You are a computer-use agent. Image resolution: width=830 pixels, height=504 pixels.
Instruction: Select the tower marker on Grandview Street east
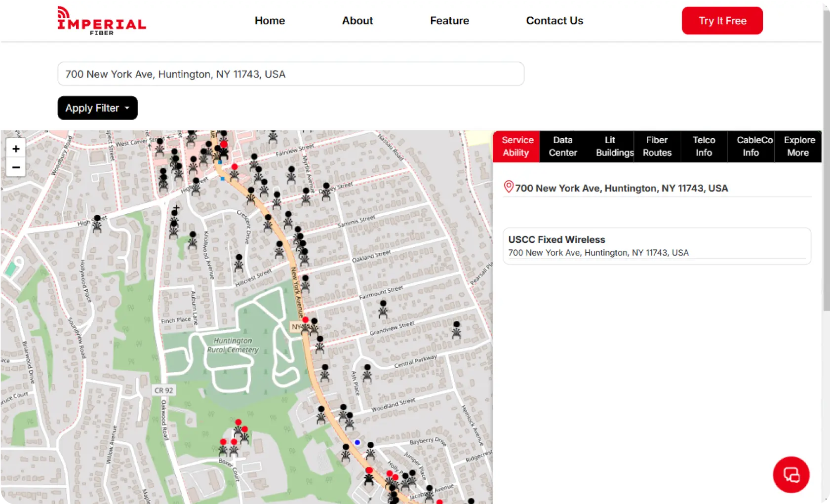457,330
